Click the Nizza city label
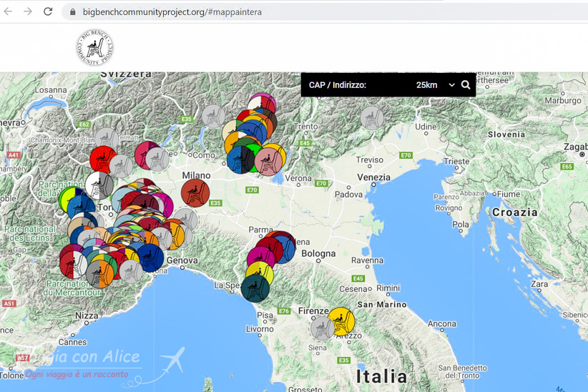Screen dimensions: 588x392 [87, 315]
